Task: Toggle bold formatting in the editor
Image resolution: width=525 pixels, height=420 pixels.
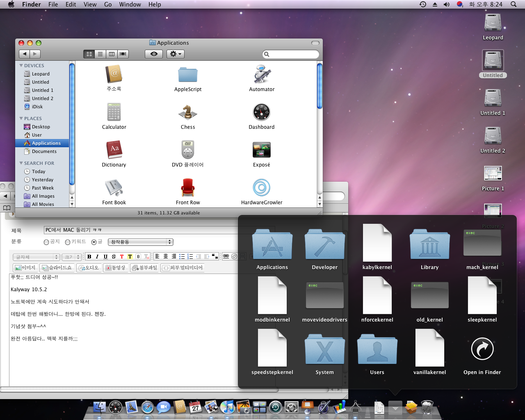Action: [89, 256]
